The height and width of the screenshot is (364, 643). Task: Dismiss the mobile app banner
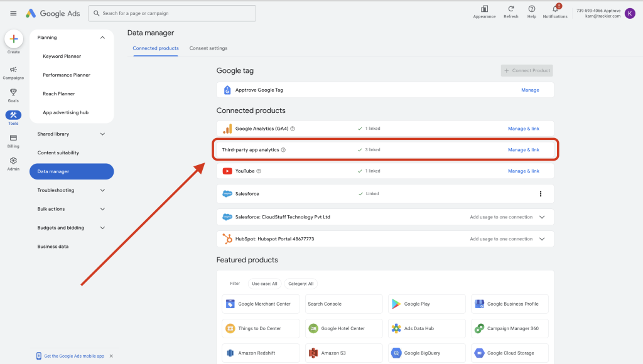tap(111, 356)
